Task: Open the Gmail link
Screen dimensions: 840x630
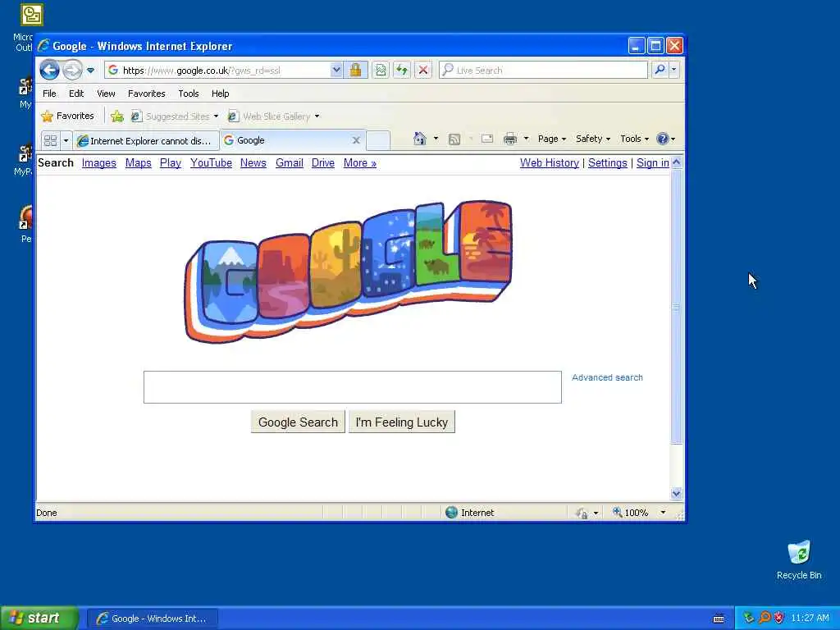Action: tap(290, 163)
